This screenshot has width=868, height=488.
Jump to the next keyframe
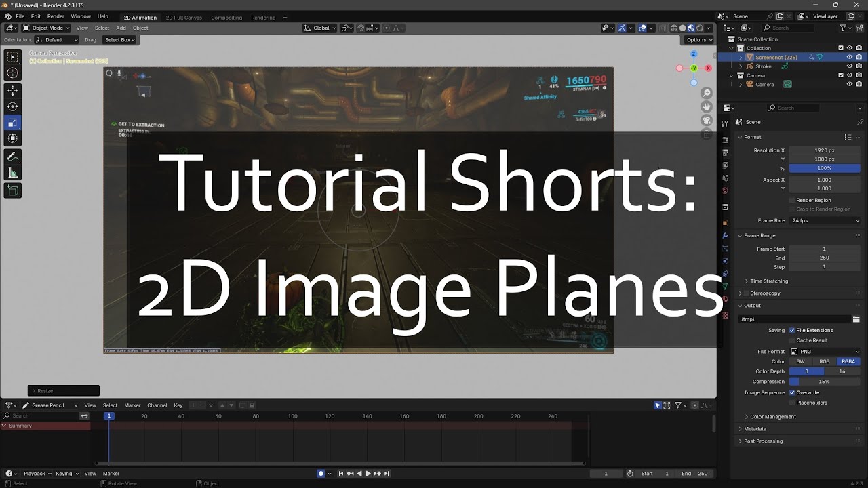point(378,474)
